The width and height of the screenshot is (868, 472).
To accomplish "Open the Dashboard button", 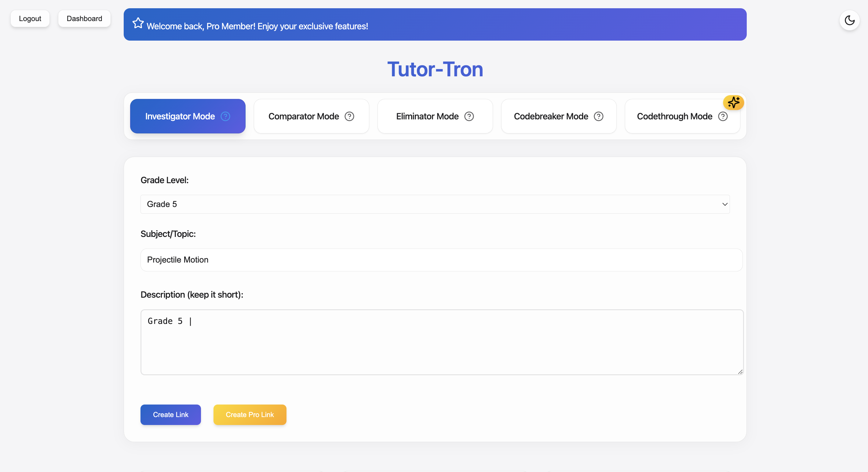I will point(84,19).
